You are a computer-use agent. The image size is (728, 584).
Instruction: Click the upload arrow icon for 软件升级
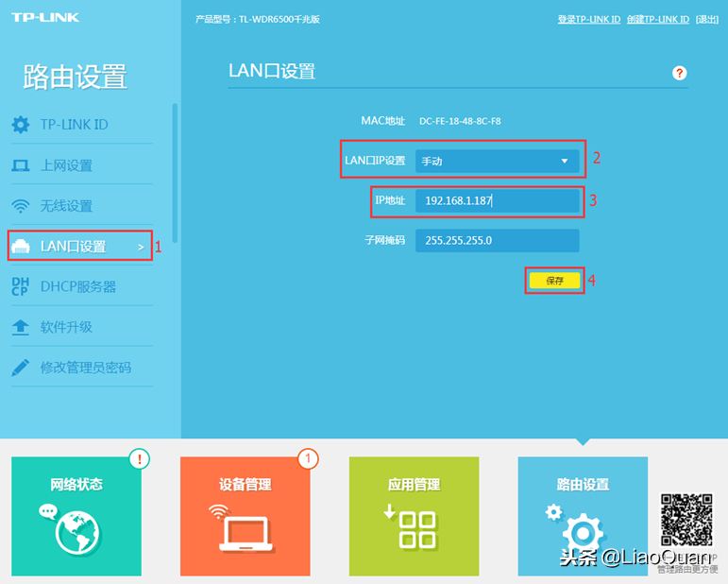tap(21, 327)
